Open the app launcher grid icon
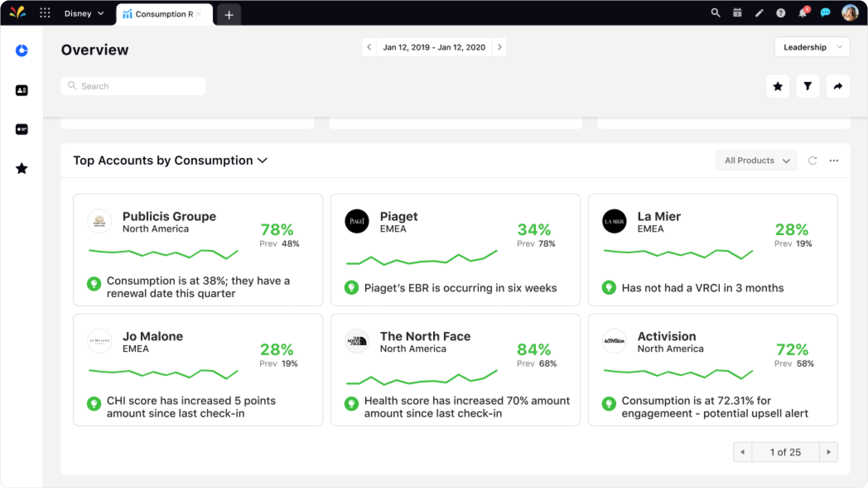This screenshot has height=488, width=868. click(x=45, y=13)
